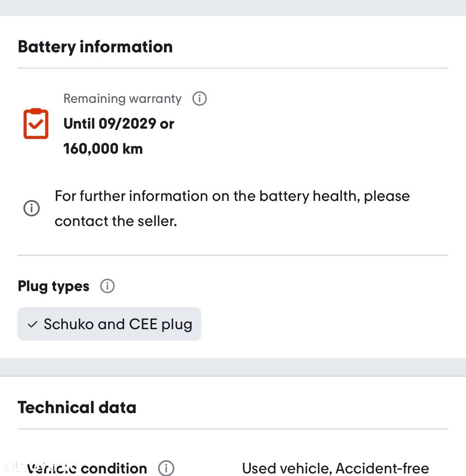The height and width of the screenshot is (476, 466).
Task: Toggle the Schuko and CEE plug chip
Action: click(109, 324)
